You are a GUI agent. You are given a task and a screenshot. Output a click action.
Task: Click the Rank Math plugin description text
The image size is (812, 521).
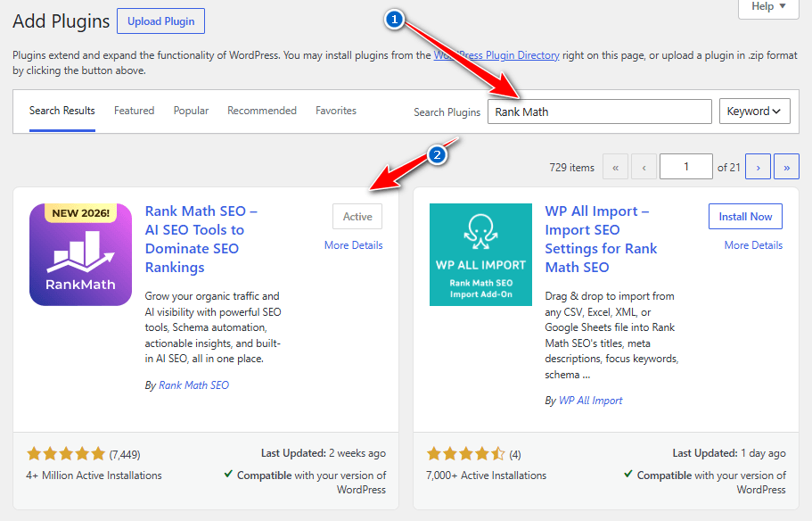pos(213,327)
